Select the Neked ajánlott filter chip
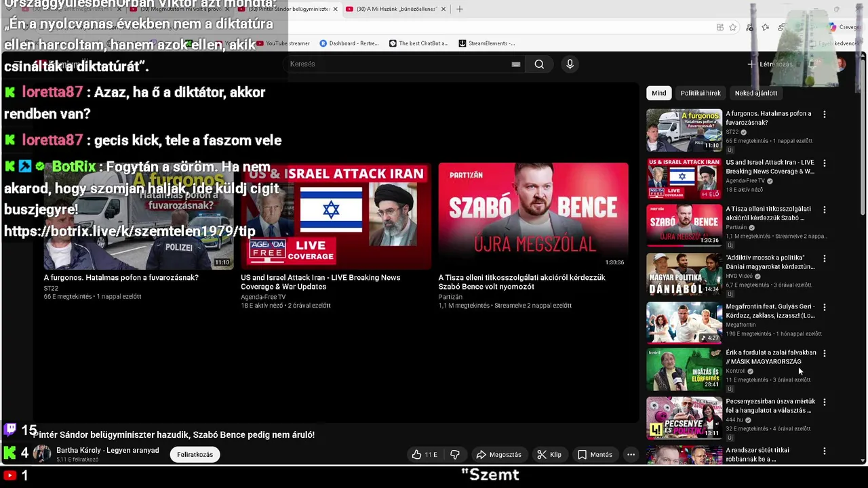 pos(756,93)
